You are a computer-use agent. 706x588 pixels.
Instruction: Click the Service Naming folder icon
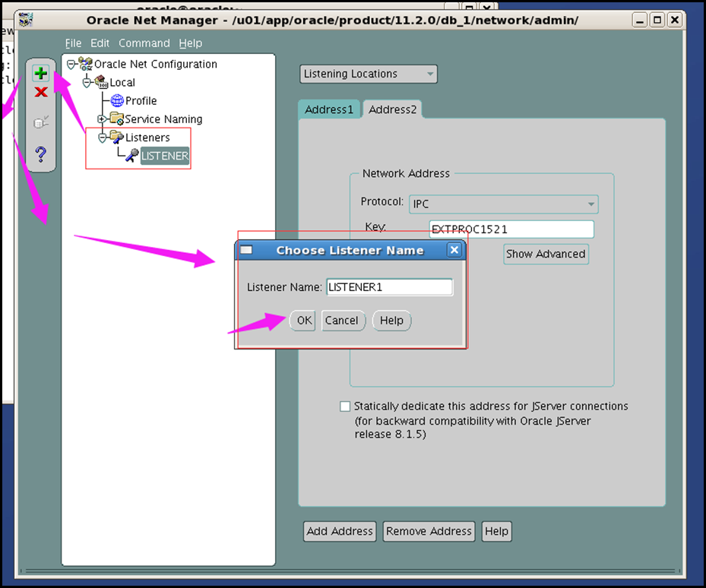tap(117, 119)
